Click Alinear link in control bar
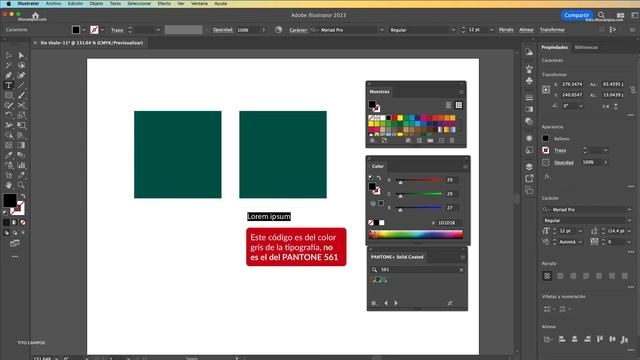The width and height of the screenshot is (640, 360). 526,30
